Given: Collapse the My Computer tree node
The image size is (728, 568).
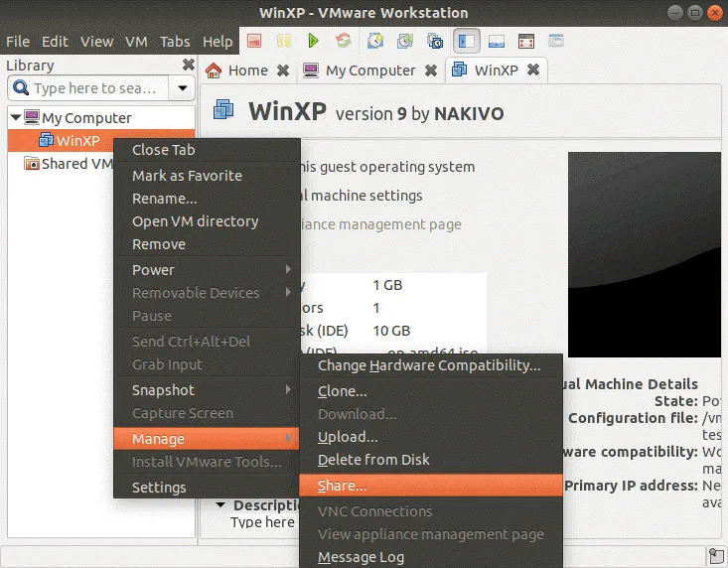Looking at the screenshot, I should click(x=15, y=118).
